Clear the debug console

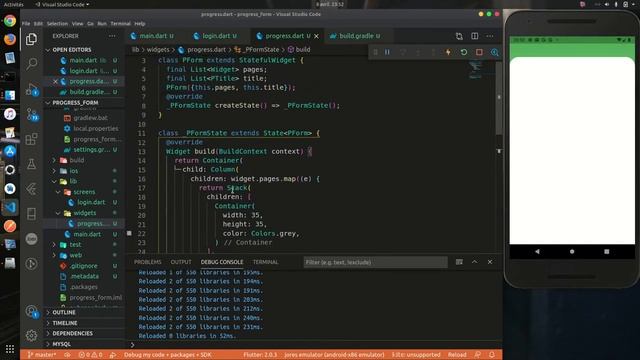(459, 262)
